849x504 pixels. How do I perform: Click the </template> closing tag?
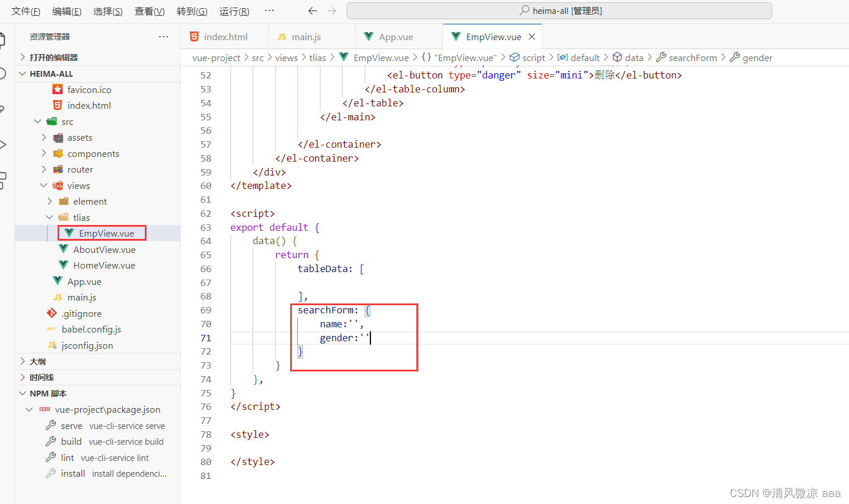pos(261,185)
